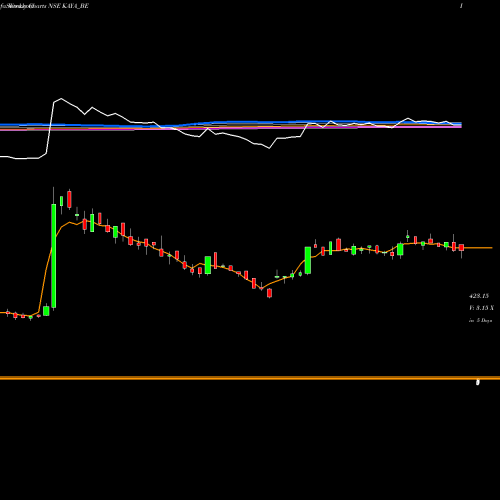Click the lowest red candle at the trough
The height and width of the screenshot is (500, 500).
click(269, 293)
